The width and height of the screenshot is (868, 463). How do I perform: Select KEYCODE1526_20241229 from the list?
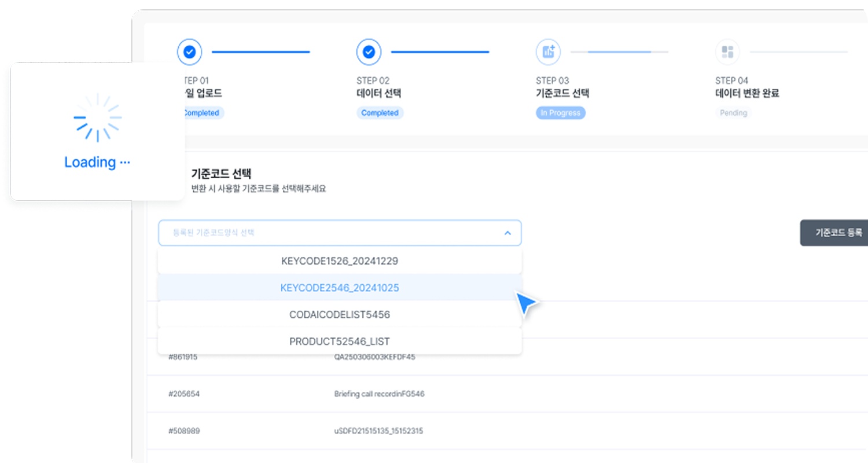coord(340,261)
